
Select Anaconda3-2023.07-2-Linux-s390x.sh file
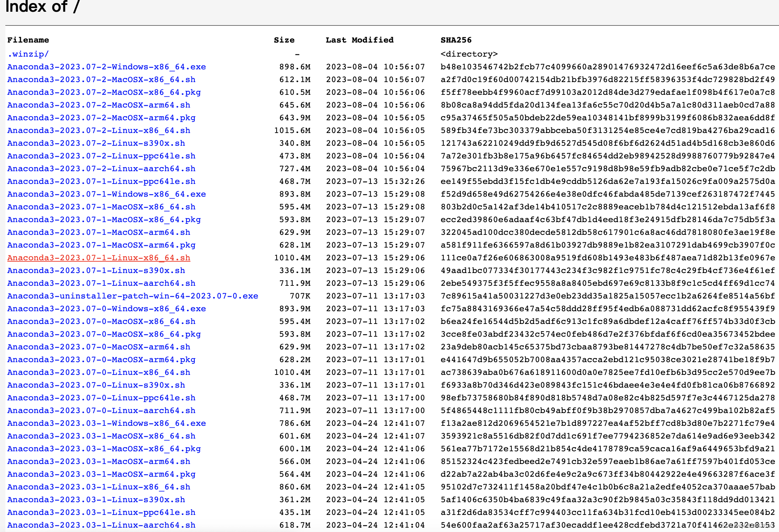click(x=96, y=143)
